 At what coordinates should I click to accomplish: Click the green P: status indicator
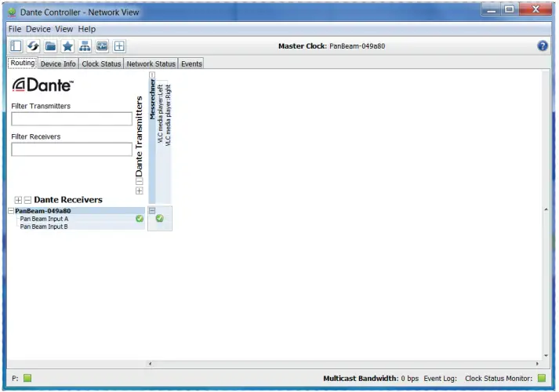pos(27,378)
